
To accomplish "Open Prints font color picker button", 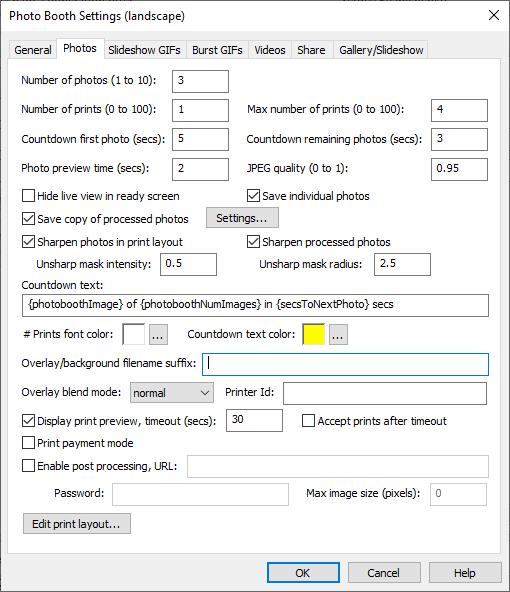I will click(158, 335).
